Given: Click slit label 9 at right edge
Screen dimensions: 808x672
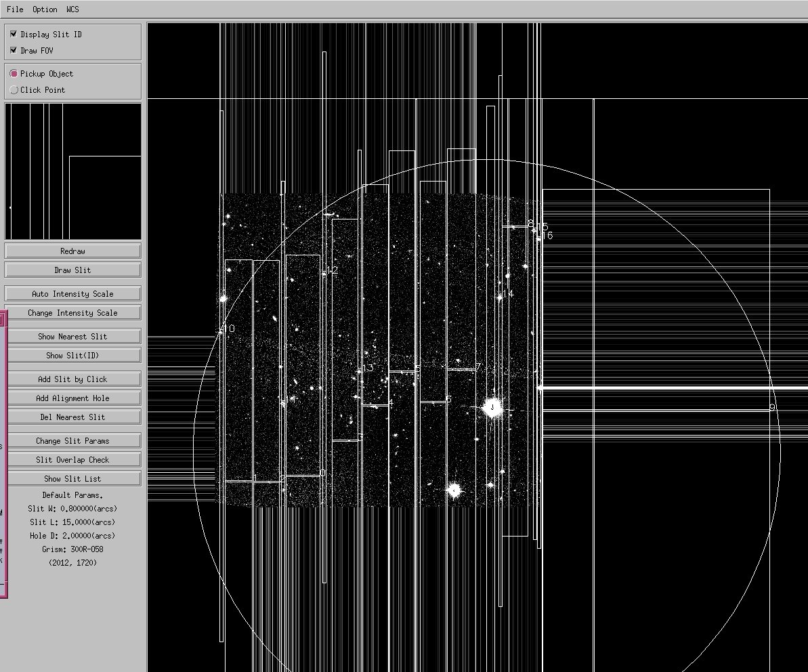Looking at the screenshot, I should point(772,408).
